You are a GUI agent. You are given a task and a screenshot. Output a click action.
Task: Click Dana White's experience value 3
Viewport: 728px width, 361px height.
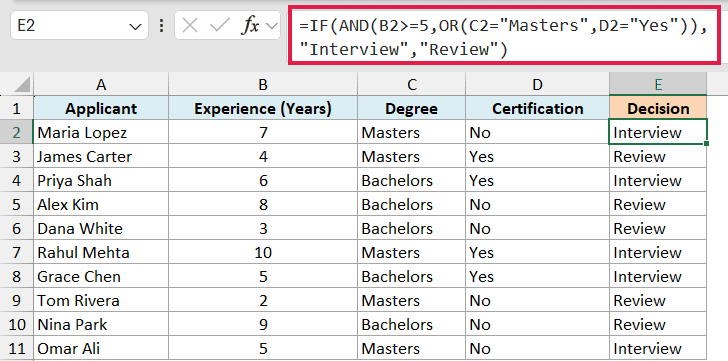pyautogui.click(x=263, y=228)
